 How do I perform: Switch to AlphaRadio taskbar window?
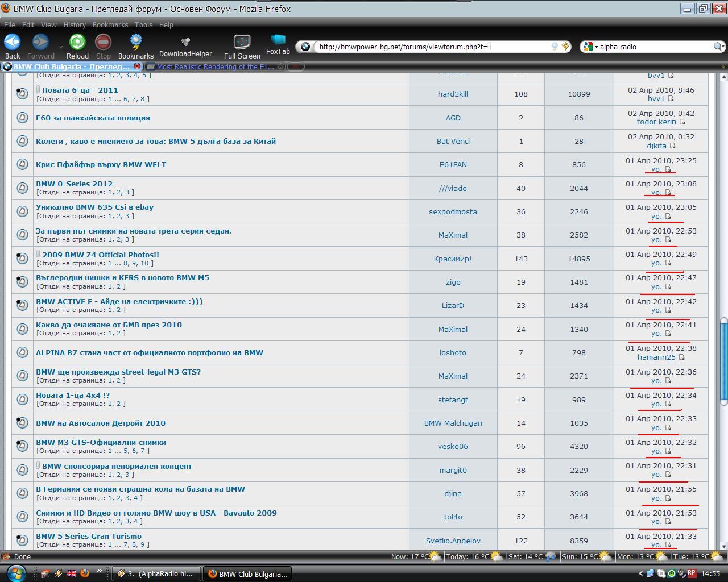(x=156, y=573)
